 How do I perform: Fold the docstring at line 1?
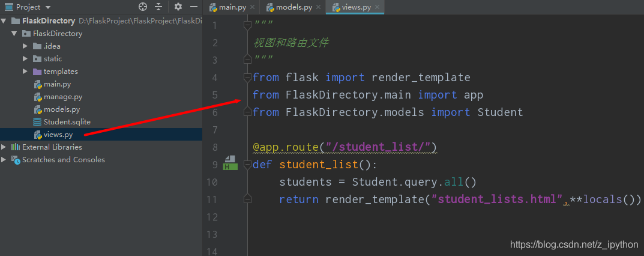(x=247, y=25)
